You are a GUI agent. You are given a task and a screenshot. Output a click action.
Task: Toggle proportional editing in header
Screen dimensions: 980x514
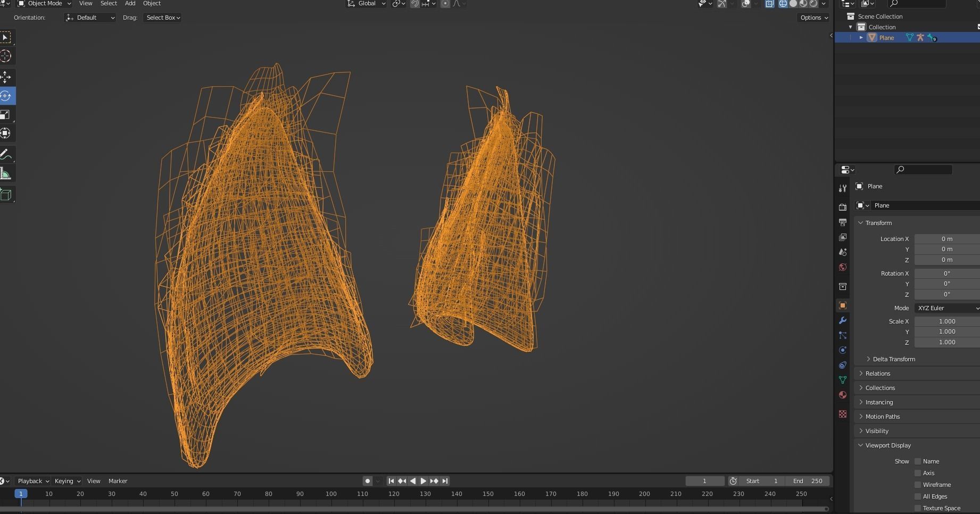(445, 4)
